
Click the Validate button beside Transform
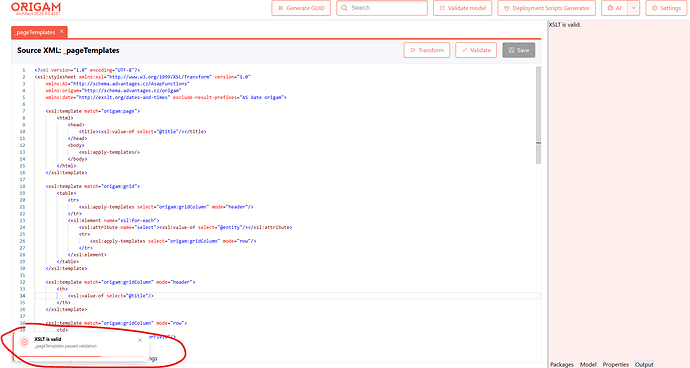tap(476, 50)
